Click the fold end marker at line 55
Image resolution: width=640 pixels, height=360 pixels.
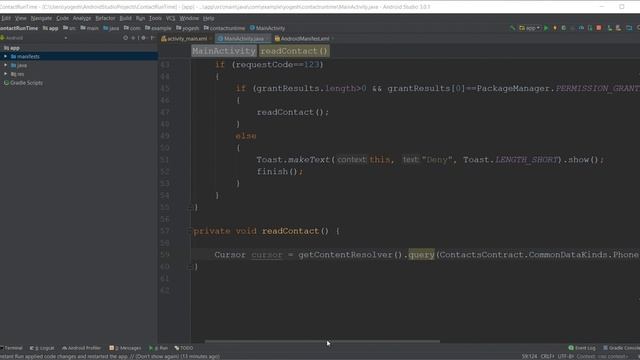tap(190, 208)
